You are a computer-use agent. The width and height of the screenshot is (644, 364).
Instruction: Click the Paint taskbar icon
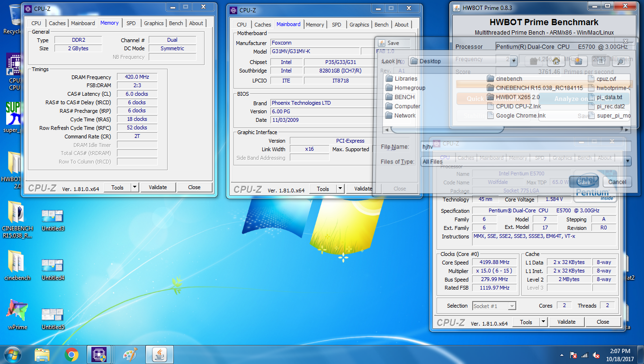(x=129, y=355)
